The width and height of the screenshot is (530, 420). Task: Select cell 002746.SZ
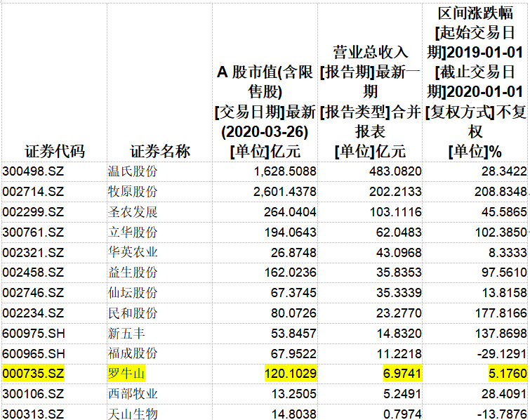click(55, 293)
